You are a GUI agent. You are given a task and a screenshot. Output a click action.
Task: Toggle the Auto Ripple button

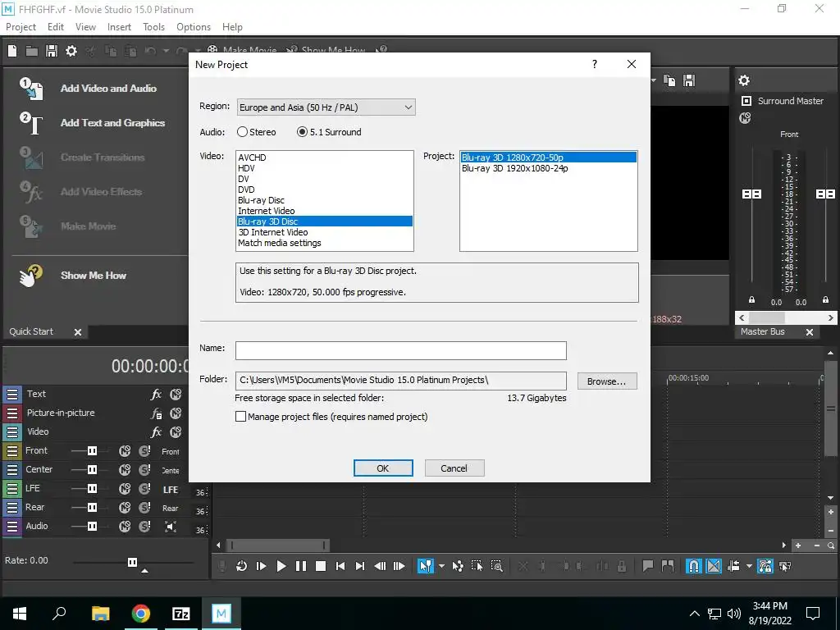click(734, 566)
